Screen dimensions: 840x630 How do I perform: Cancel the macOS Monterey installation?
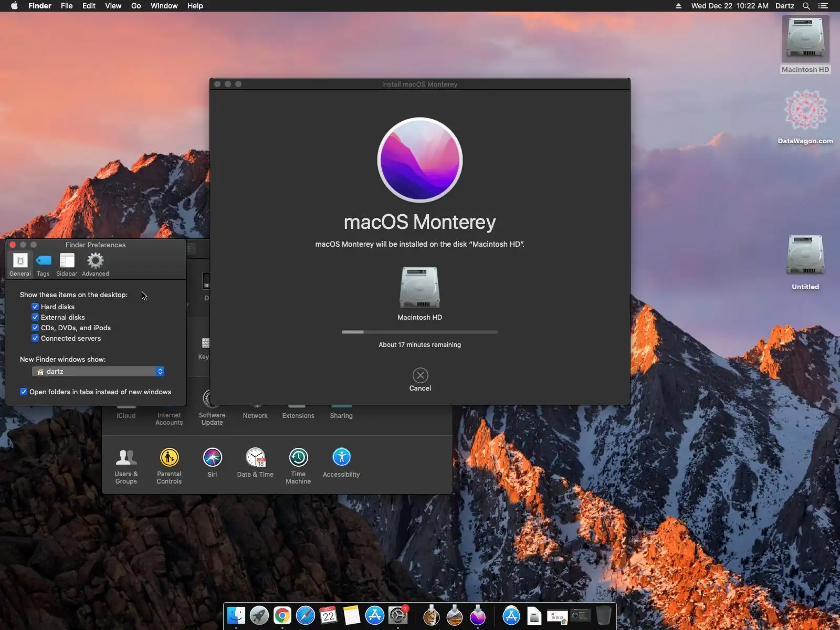[x=420, y=379]
